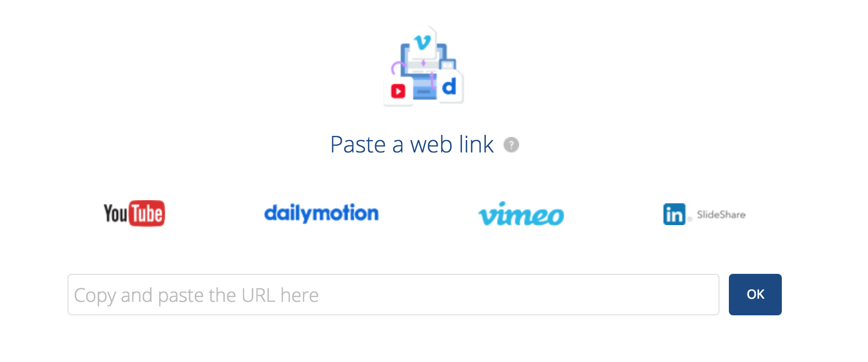Click the Vimeo "v" card in illustration
Image resolution: width=868 pixels, height=362 pixels.
(423, 42)
